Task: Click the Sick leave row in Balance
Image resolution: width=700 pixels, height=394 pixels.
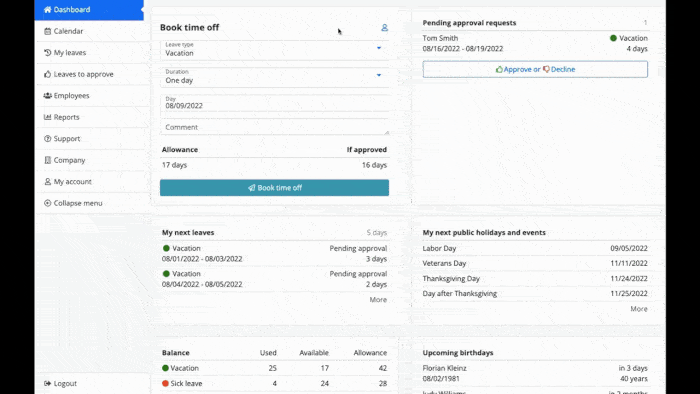Action: (274, 383)
